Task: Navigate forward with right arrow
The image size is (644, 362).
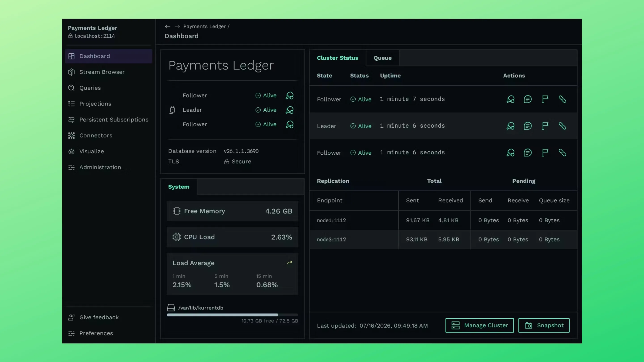Action: 177,27
